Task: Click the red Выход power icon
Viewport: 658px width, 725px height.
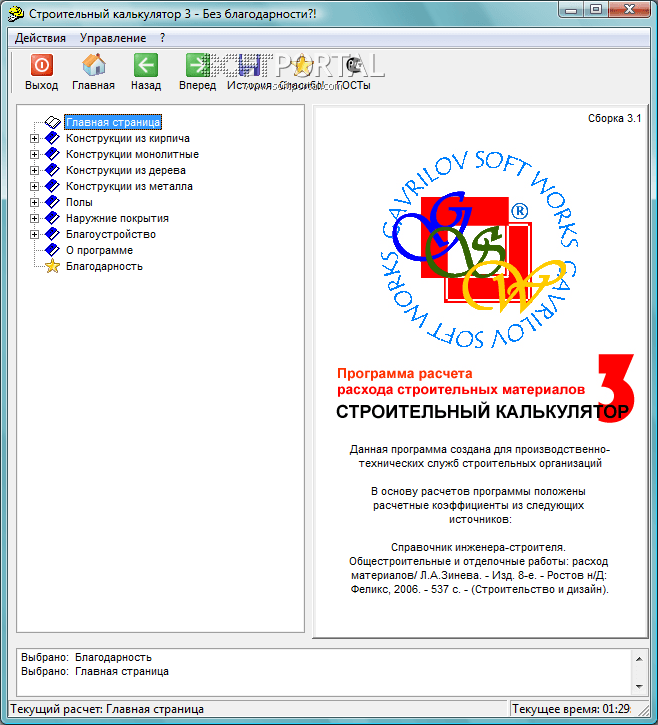Action: (x=42, y=65)
